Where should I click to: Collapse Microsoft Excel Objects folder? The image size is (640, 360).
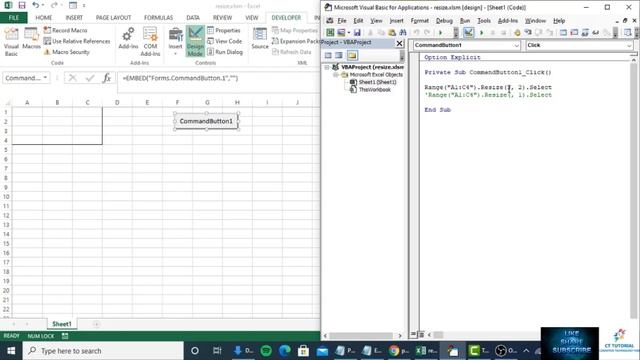(x=336, y=75)
